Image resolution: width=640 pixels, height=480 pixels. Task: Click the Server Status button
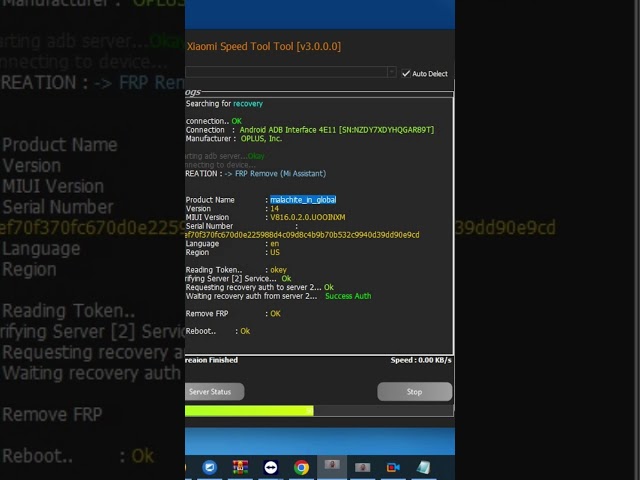[214, 392]
